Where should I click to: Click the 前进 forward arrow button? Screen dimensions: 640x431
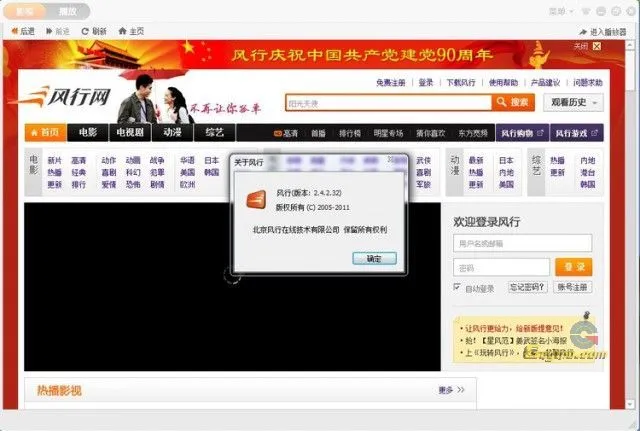[58, 31]
